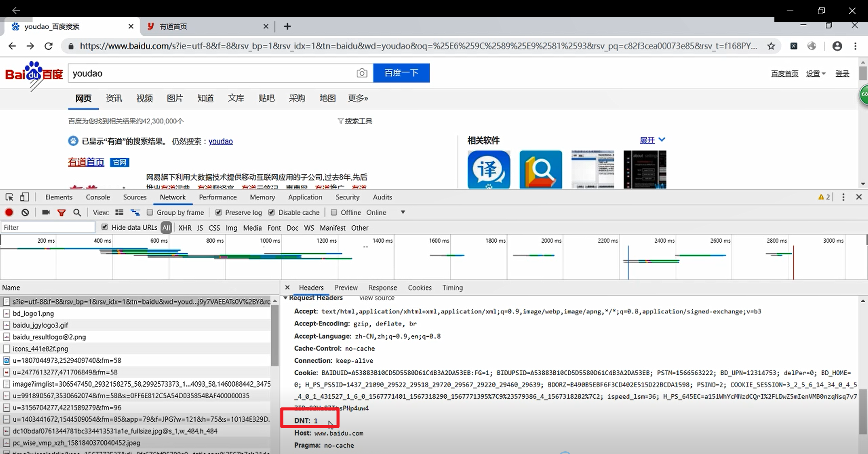Click view source for request headers
Screen dimensions: 868x454
point(377,298)
